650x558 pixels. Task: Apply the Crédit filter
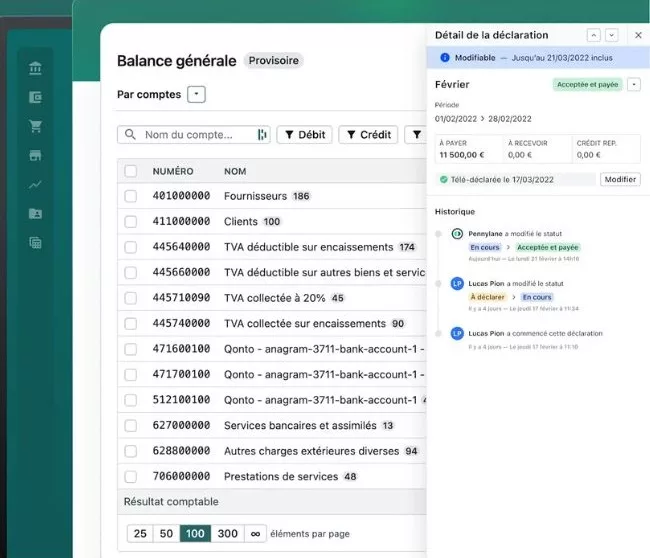(x=368, y=135)
